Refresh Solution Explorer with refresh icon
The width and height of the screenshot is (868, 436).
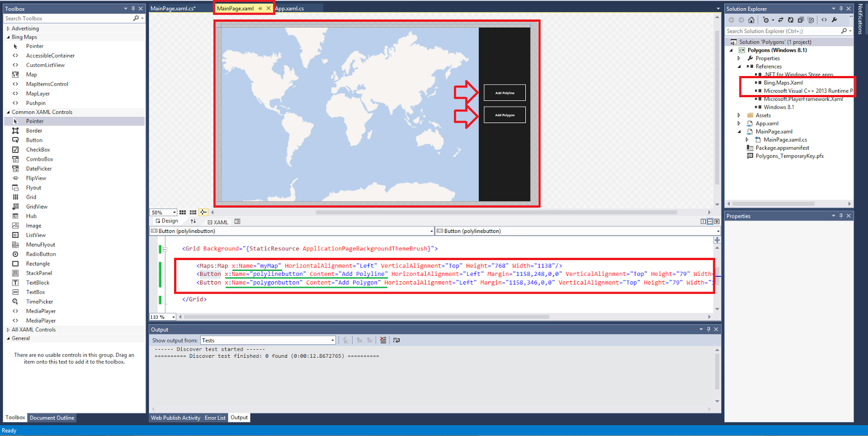click(790, 20)
